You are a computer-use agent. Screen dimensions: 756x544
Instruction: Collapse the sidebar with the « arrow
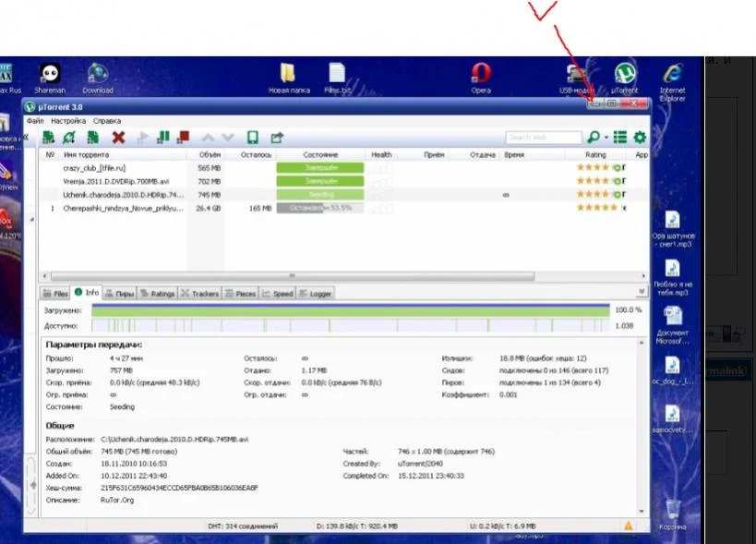tap(26, 138)
